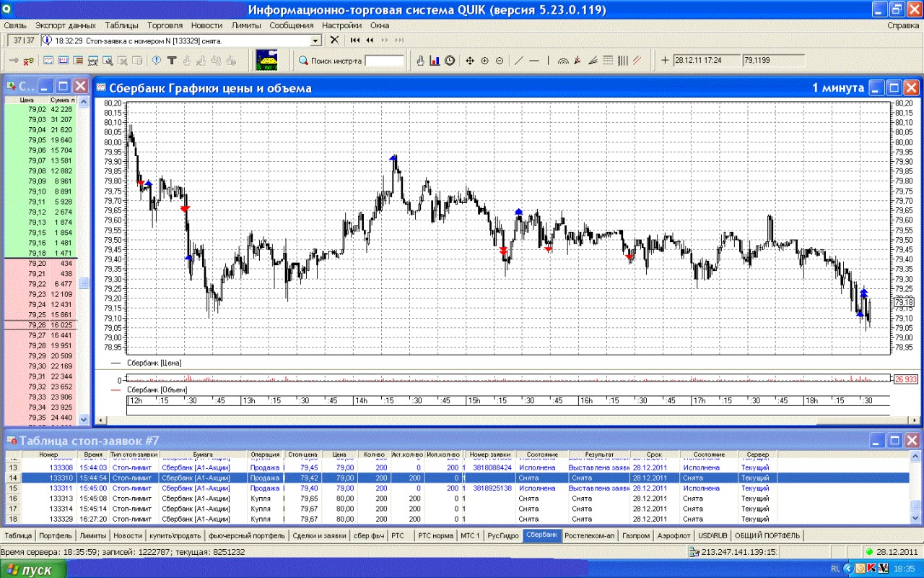Open the Связь menu
Screen dimensions: 924x578
click(14, 25)
